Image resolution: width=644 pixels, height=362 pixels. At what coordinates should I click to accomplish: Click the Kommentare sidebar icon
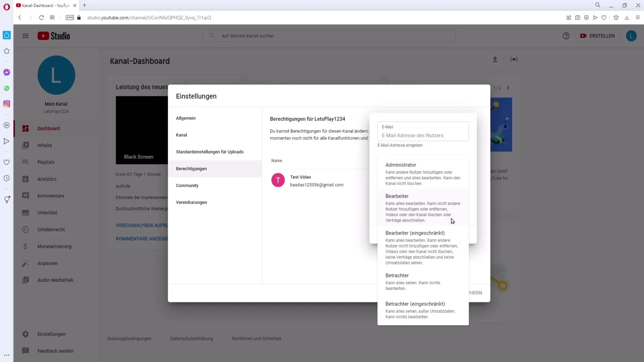tap(25, 196)
